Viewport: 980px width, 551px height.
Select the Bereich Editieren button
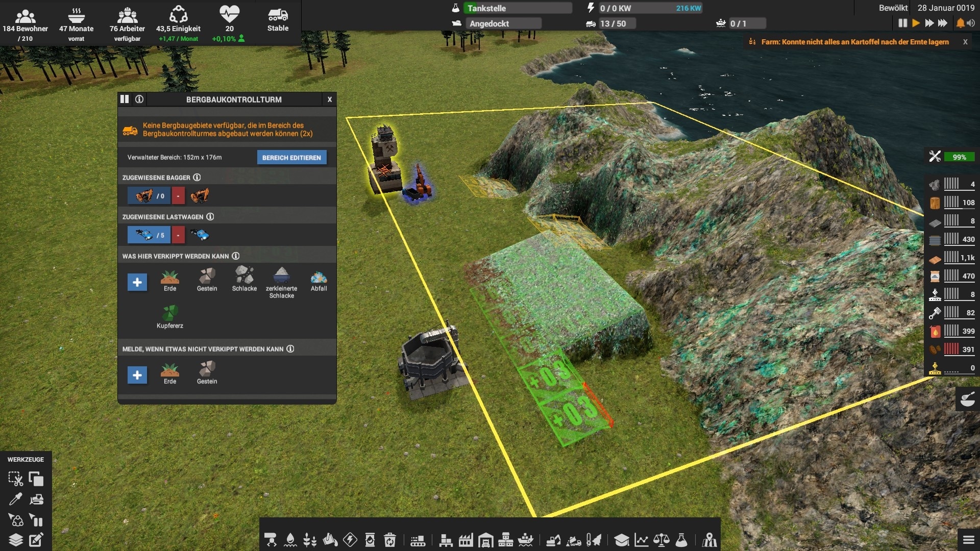(x=291, y=158)
